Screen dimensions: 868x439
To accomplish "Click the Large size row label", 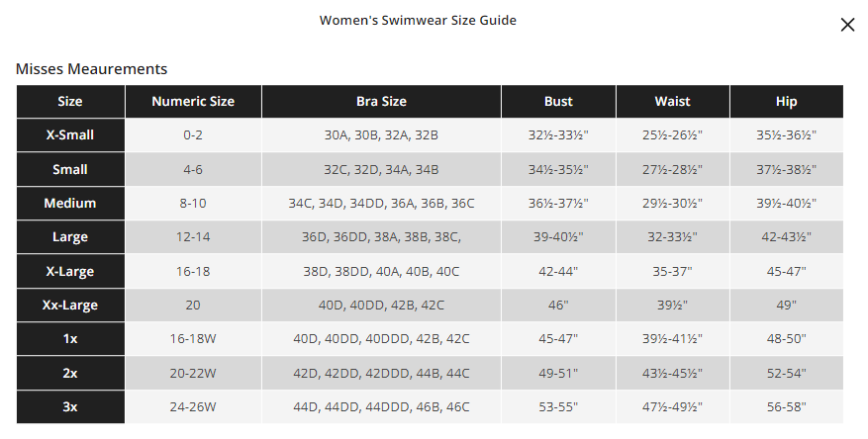I will (x=70, y=237).
